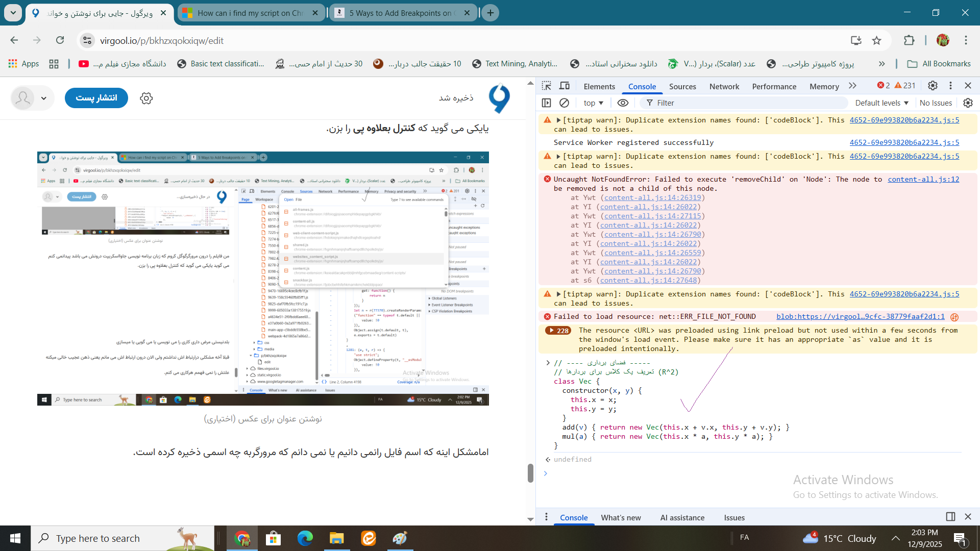Open the content-all.js:12 source link
980x551 pixels.
[x=923, y=179]
